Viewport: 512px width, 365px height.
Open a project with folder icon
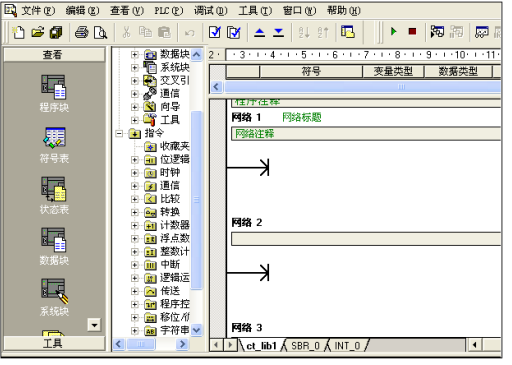pyautogui.click(x=38, y=32)
